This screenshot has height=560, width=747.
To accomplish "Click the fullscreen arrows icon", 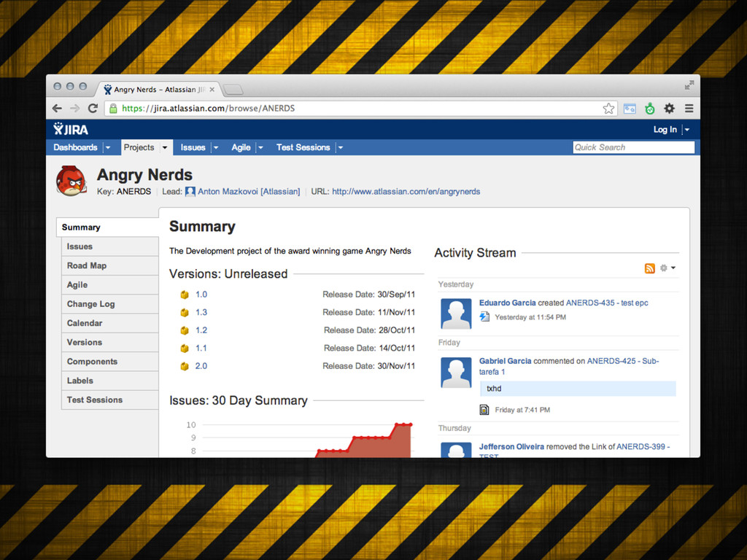I will [x=689, y=85].
